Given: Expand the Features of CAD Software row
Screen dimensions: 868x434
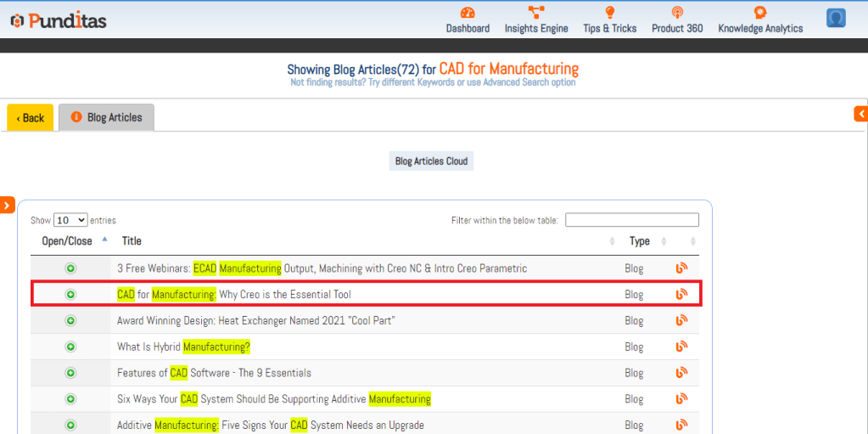Looking at the screenshot, I should click(70, 373).
